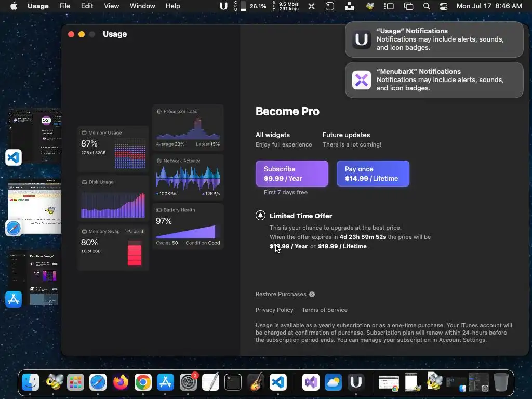Open the CPU 26.1% menu bar indicator
This screenshot has width=532, height=399.
(x=250, y=6)
